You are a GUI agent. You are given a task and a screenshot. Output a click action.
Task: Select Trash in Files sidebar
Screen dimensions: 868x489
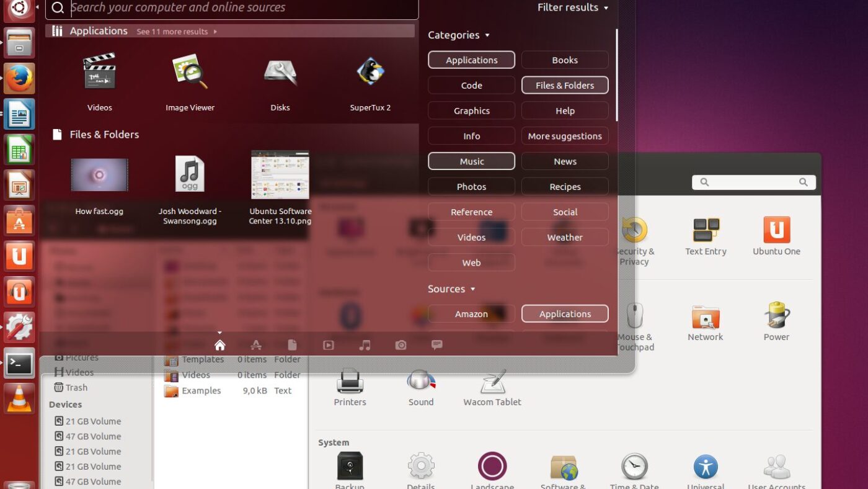[71, 387]
